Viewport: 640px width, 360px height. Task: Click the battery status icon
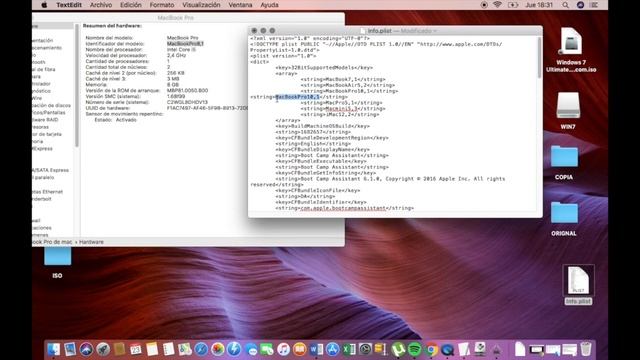point(513,5)
